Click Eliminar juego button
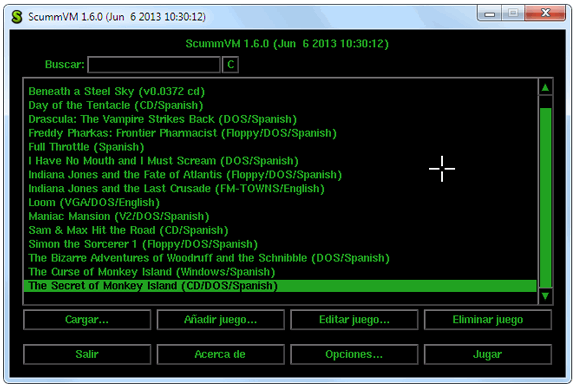 point(488,320)
